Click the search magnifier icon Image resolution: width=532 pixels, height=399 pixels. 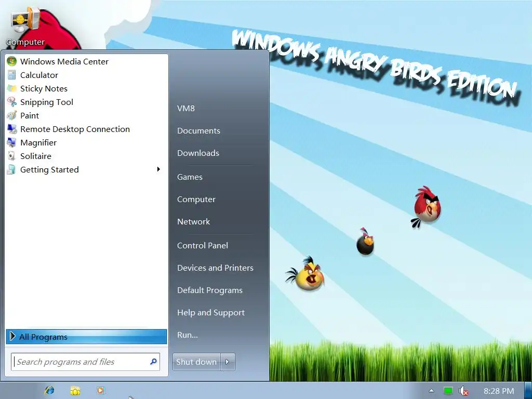coord(153,362)
